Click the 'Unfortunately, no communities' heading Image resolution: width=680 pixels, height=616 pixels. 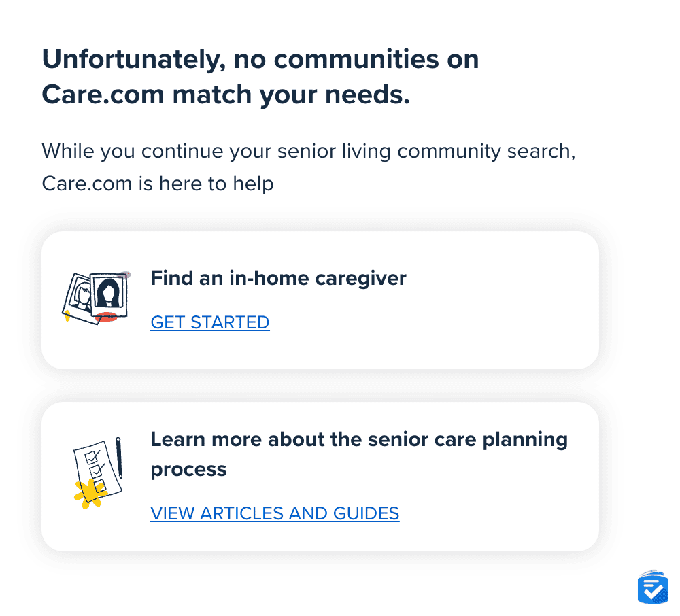click(x=260, y=77)
